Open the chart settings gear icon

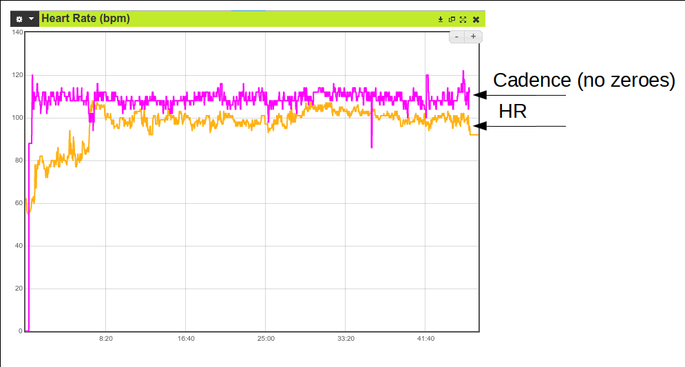pyautogui.click(x=19, y=19)
